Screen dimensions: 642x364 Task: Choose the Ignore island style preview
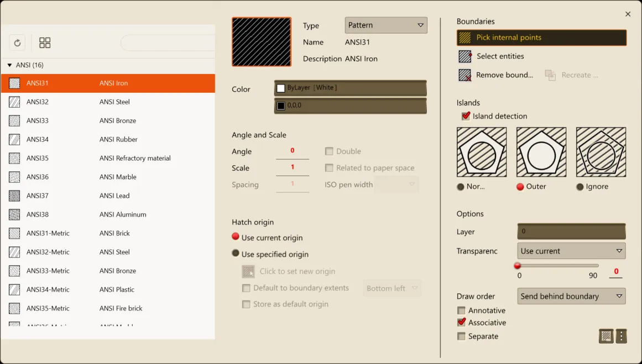click(x=601, y=152)
